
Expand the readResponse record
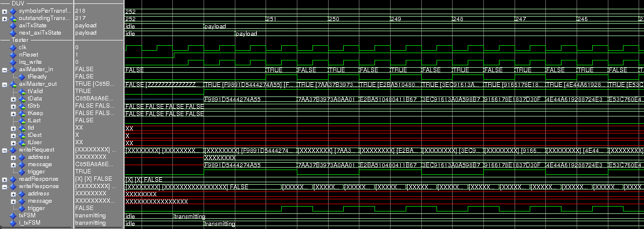click(4, 179)
